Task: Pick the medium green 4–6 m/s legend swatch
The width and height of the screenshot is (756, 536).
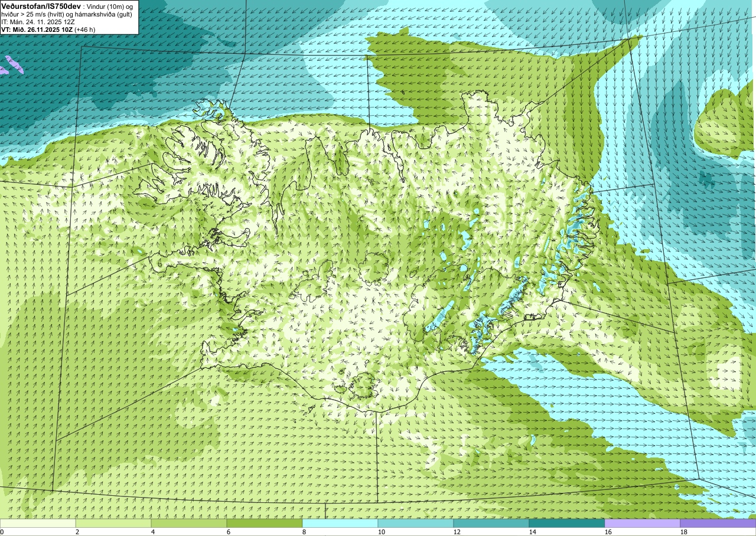Action: point(189,523)
